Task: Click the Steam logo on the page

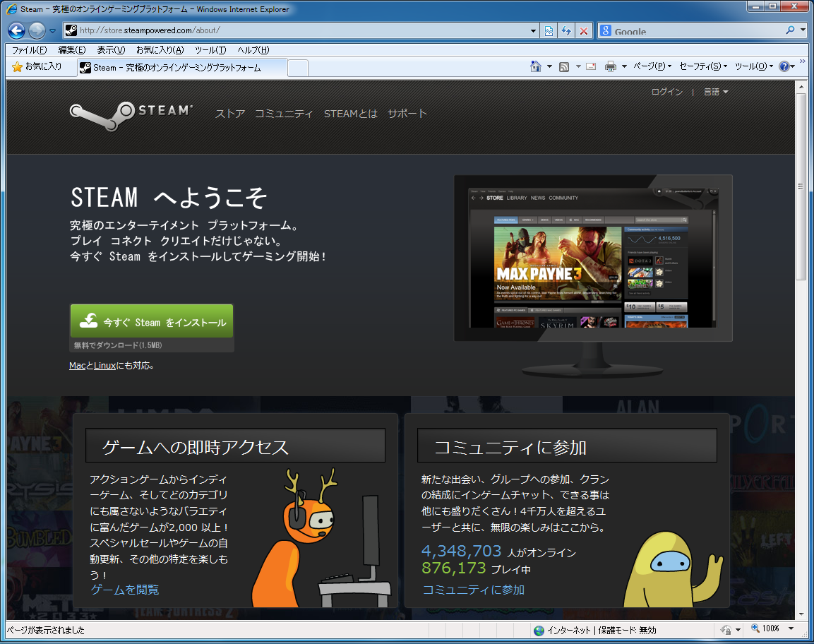Action: (131, 115)
